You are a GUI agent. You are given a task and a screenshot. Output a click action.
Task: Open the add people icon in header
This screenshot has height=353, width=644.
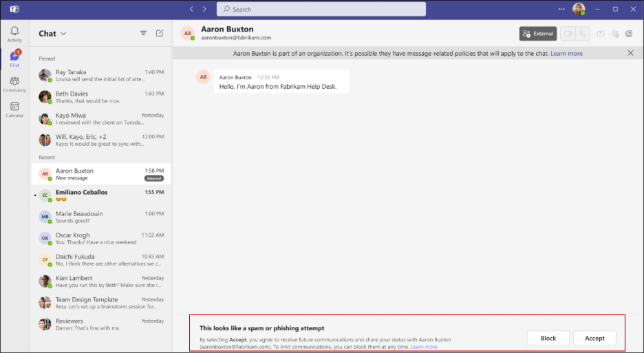pos(615,33)
